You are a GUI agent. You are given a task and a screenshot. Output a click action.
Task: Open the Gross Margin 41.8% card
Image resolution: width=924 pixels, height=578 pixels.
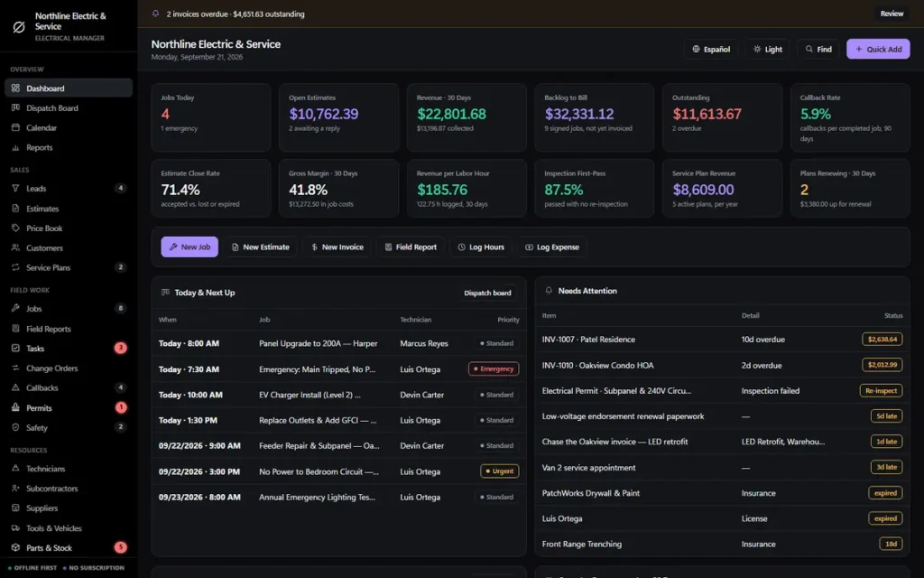[339, 188]
